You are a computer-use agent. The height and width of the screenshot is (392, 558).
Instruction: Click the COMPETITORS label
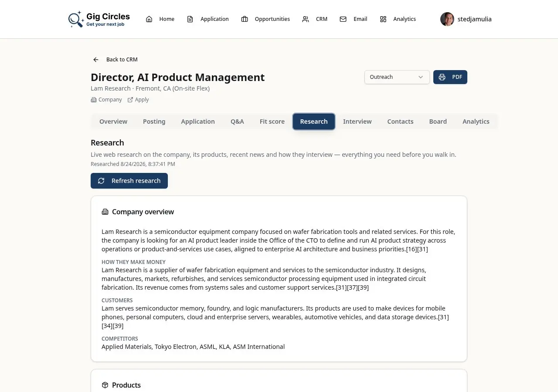(120, 339)
